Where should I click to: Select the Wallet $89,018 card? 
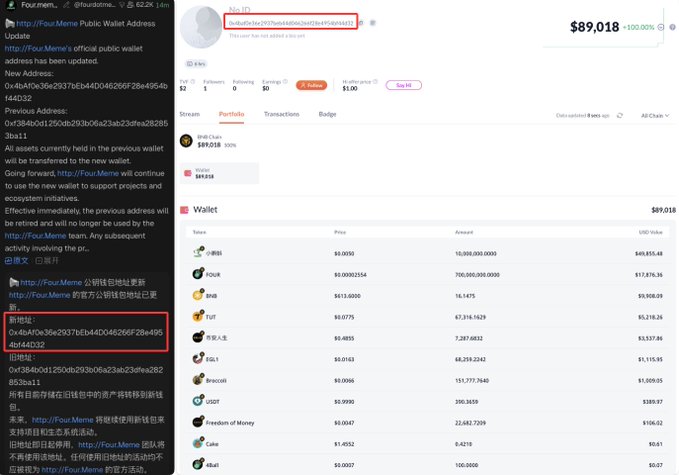[219, 173]
